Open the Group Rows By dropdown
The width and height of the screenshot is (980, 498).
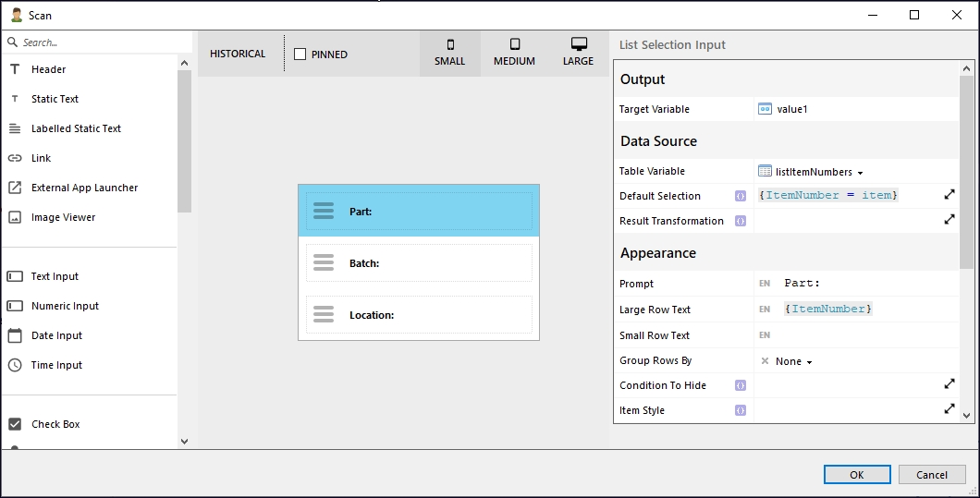click(x=787, y=361)
